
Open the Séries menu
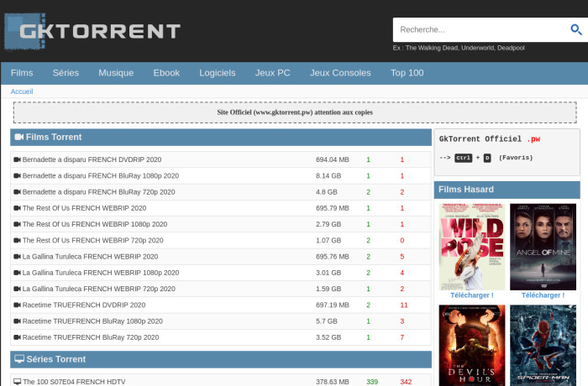pyautogui.click(x=66, y=73)
